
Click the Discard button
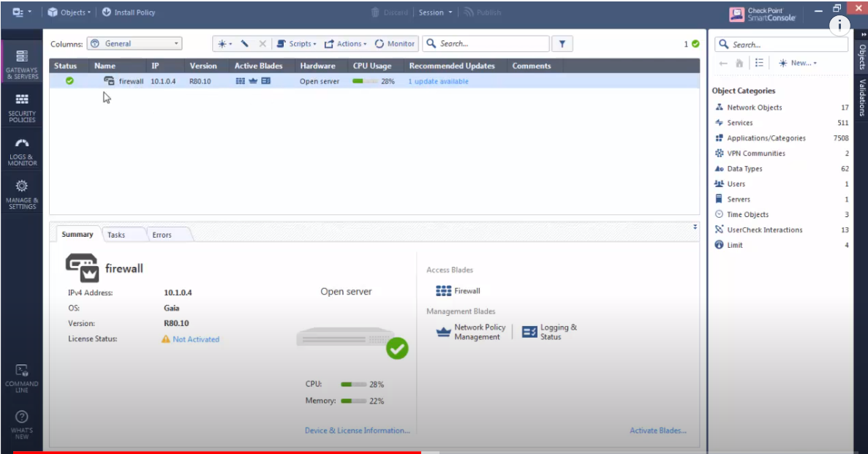tap(390, 12)
